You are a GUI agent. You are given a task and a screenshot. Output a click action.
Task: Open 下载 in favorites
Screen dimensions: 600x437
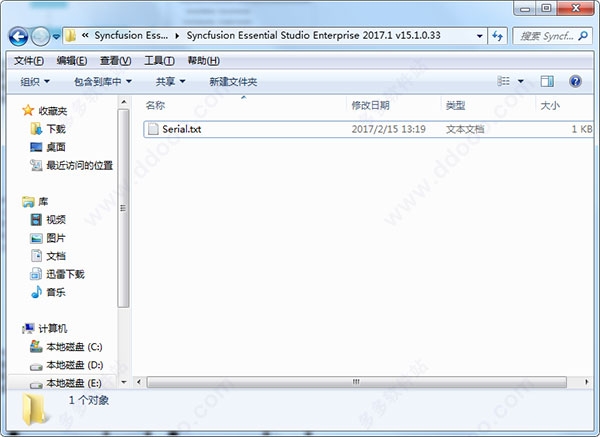[56, 129]
